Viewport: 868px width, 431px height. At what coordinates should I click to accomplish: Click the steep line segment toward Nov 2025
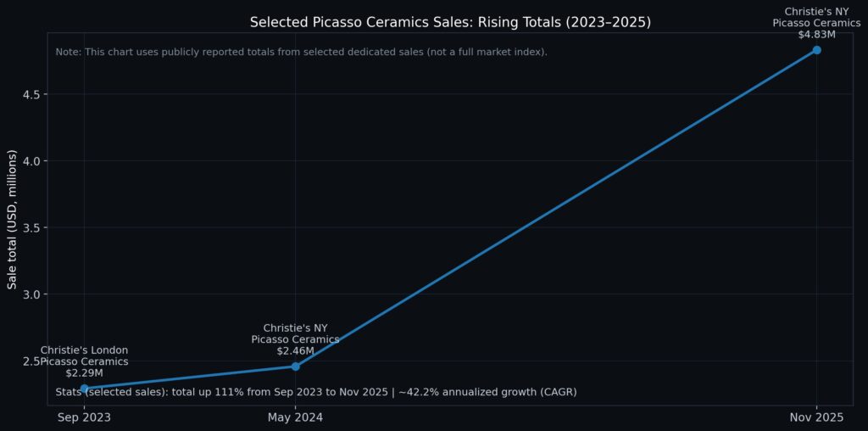tap(555, 209)
